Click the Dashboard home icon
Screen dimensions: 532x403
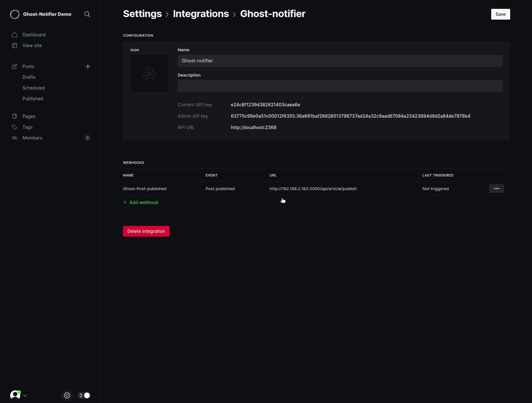[x=15, y=35]
